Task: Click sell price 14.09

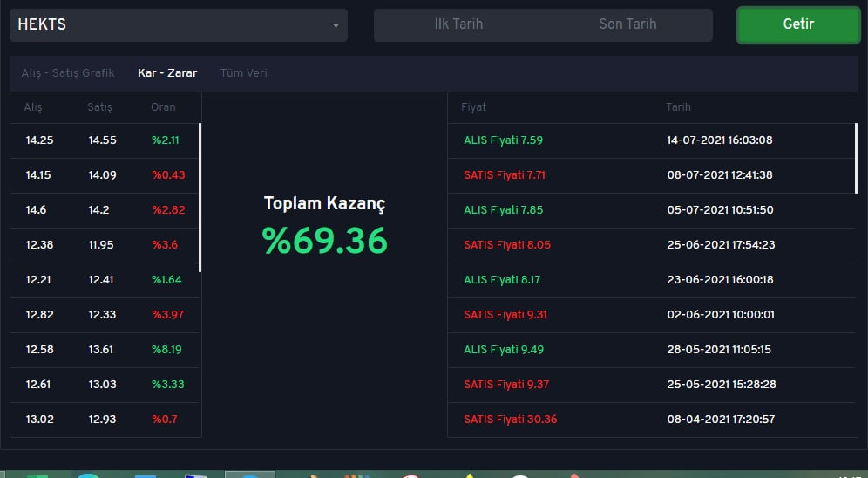Action: 103,175
